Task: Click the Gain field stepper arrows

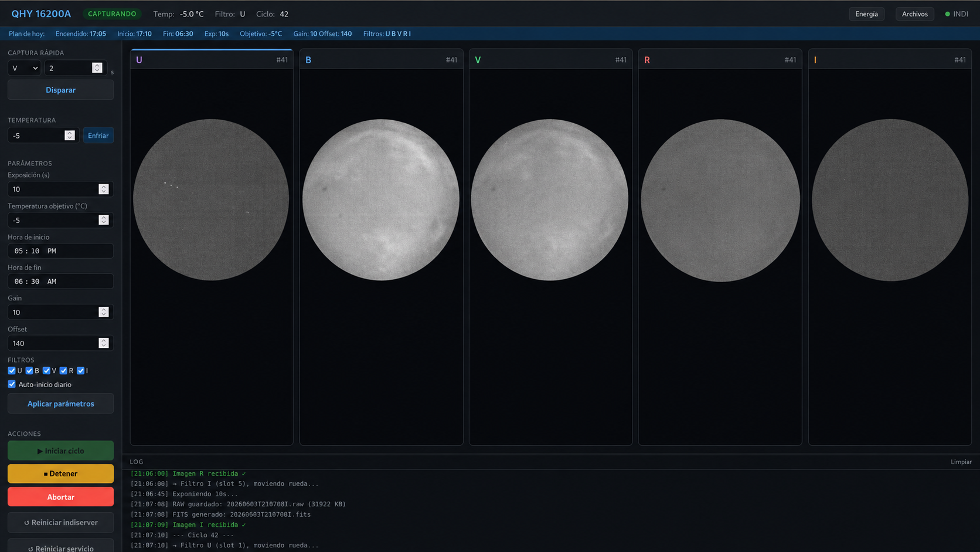Action: tap(104, 312)
